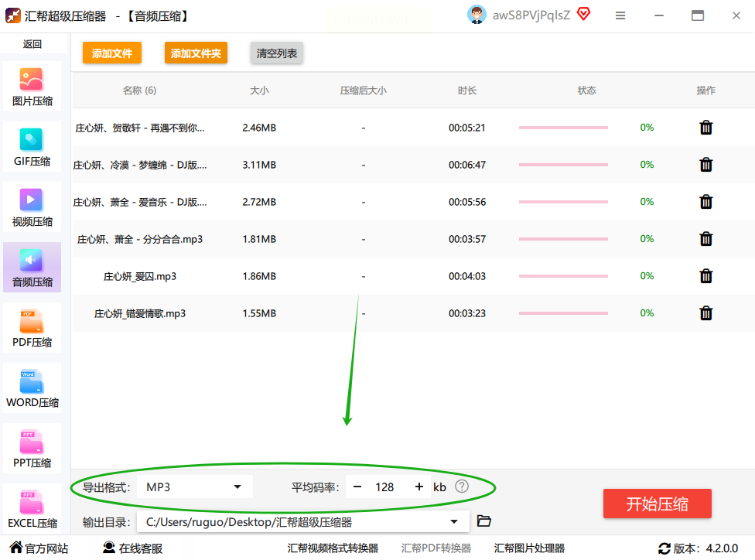Remove 庄心妍_错爱情歌.mp3 using its trash icon
This screenshot has height=560, width=755.
706,313
